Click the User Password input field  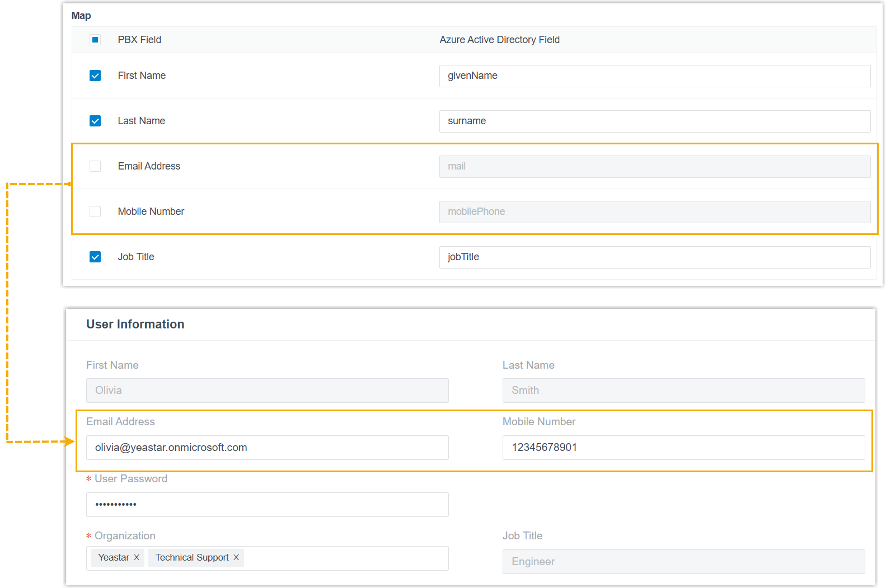[267, 505]
